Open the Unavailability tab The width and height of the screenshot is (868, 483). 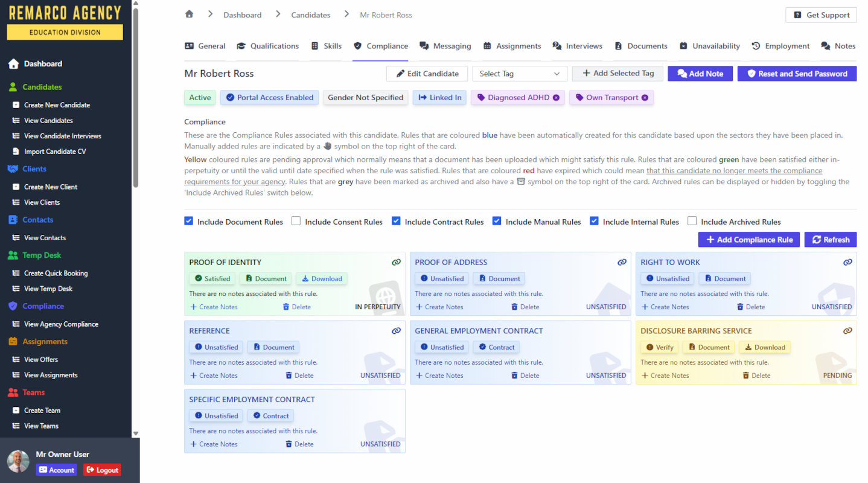(709, 46)
